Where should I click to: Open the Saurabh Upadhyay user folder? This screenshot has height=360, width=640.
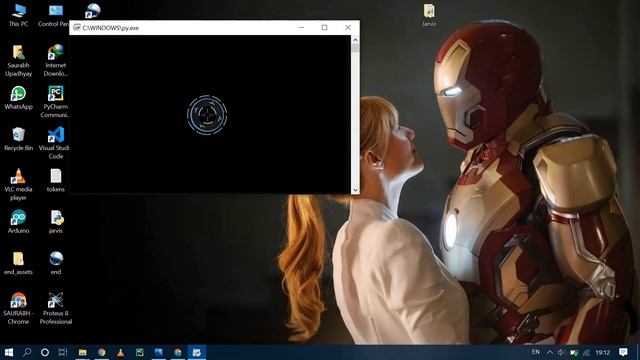[18, 61]
